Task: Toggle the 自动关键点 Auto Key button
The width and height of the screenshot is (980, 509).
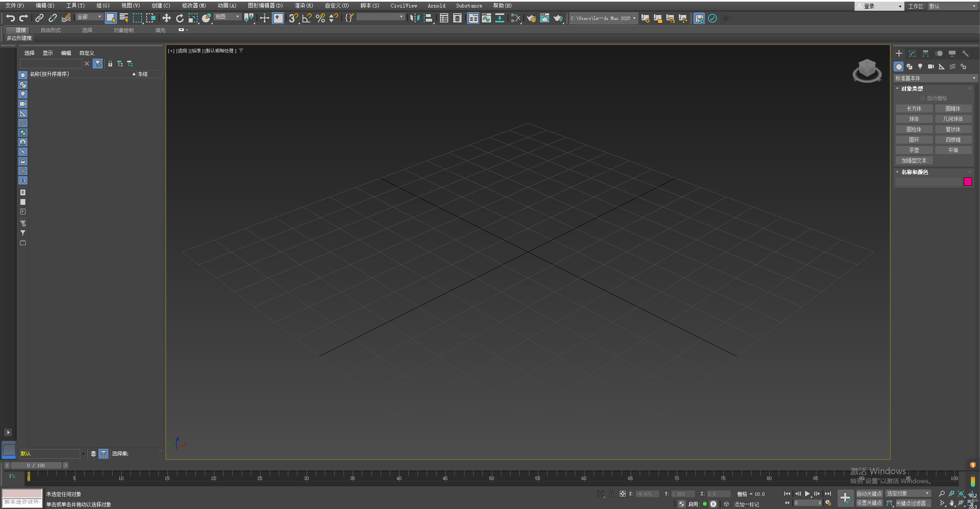Action: tap(869, 494)
